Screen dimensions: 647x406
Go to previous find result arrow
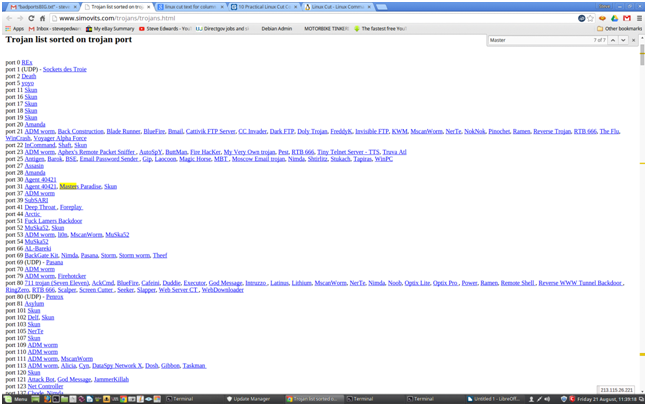click(x=613, y=40)
